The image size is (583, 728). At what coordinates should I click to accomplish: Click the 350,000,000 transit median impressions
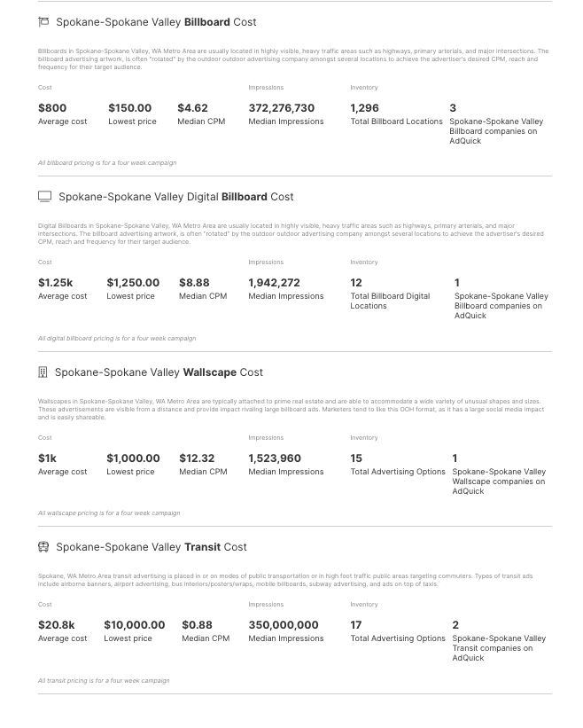(x=284, y=625)
